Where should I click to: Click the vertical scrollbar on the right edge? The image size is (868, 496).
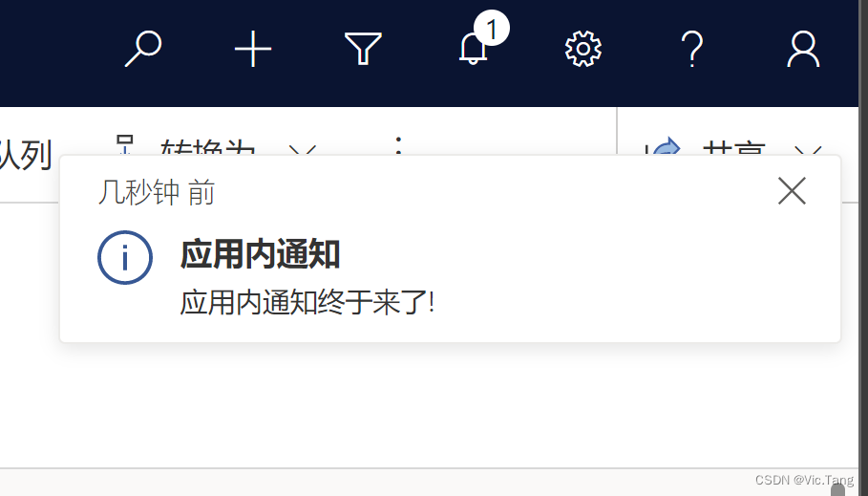pyautogui.click(x=863, y=248)
